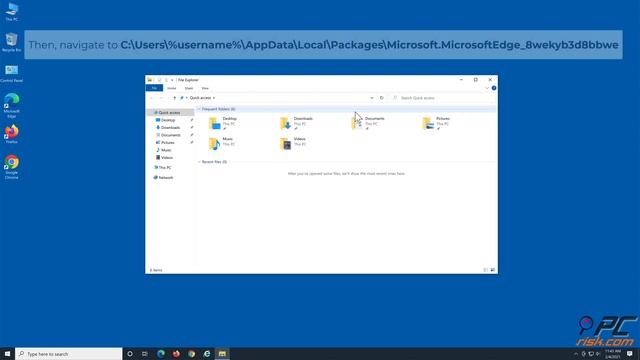Image resolution: width=640 pixels, height=360 pixels.
Task: Open Task View from taskbar
Action: (145, 354)
